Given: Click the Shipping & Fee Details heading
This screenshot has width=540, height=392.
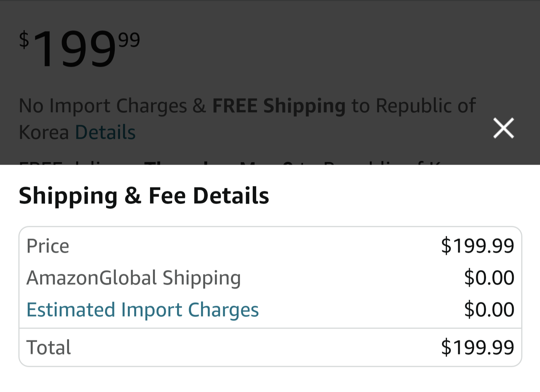Looking at the screenshot, I should tap(144, 196).
